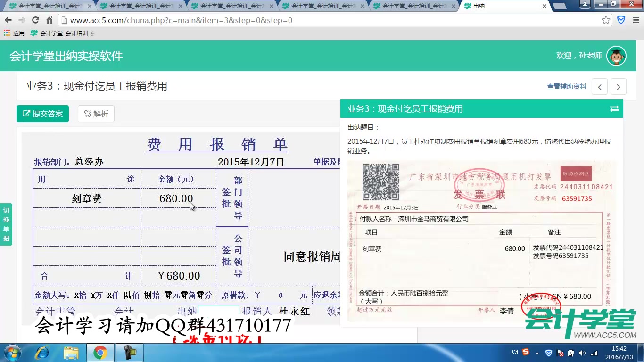Click the CH language indicator
644x362 pixels.
tap(515, 352)
